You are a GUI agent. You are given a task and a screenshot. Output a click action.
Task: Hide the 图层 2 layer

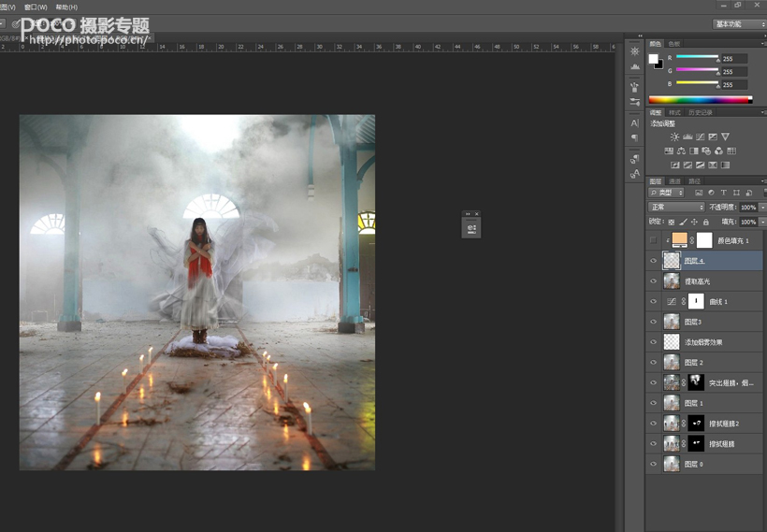[653, 363]
